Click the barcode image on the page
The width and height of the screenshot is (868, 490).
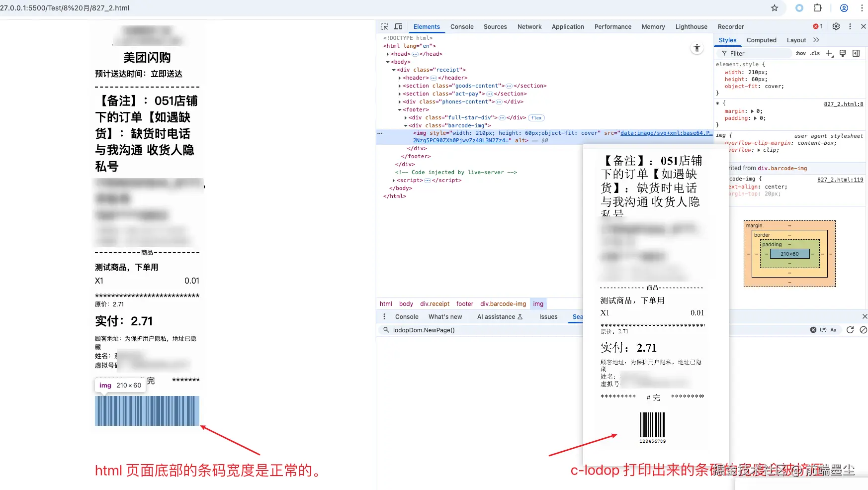coord(147,411)
